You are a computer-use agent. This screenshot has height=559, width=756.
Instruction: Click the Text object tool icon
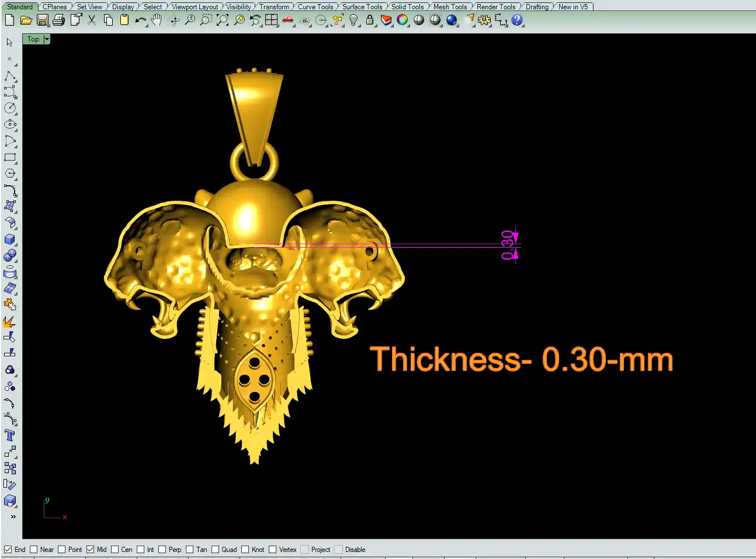[x=10, y=435]
